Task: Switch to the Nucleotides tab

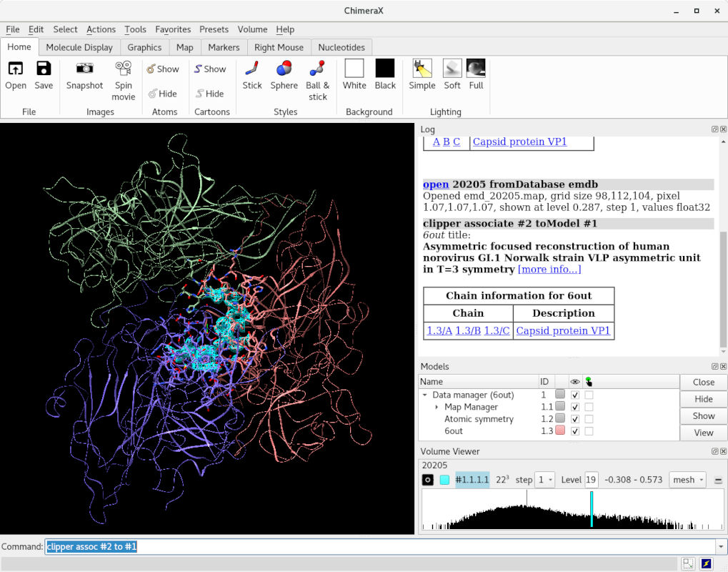Action: coord(341,47)
